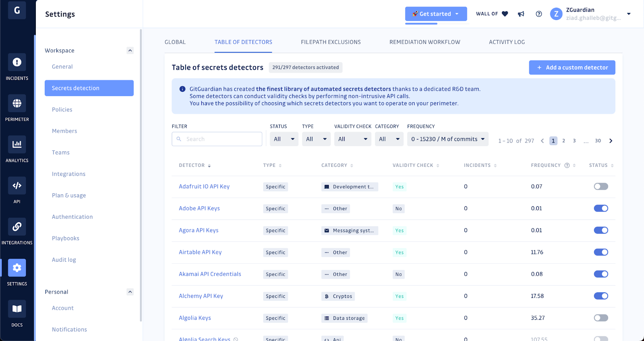Image resolution: width=644 pixels, height=341 pixels.
Task: Open the Alchemy API Key detector link
Action: point(201,296)
